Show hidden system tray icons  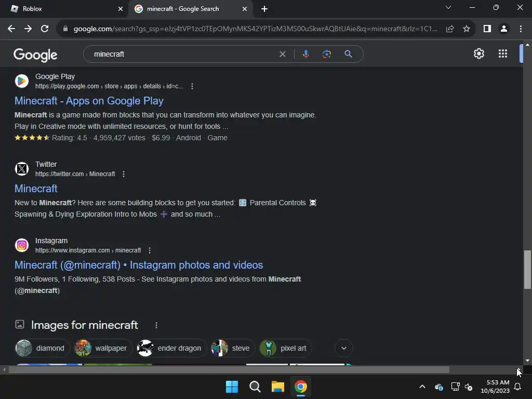pyautogui.click(x=422, y=387)
